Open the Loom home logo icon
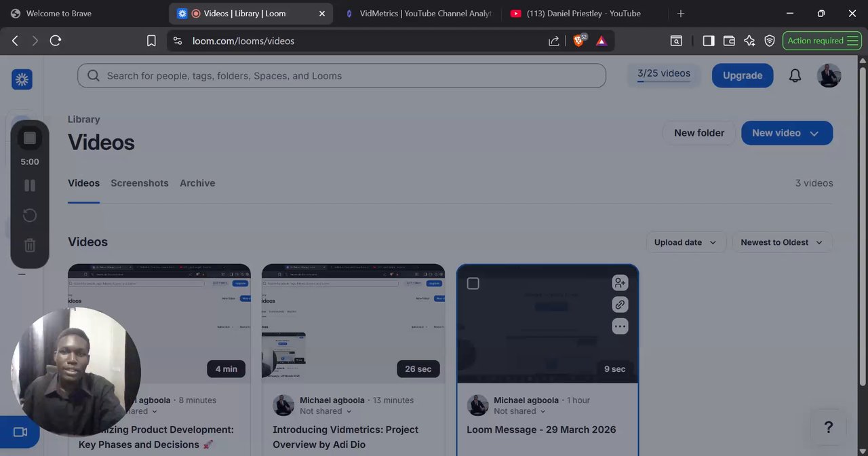The width and height of the screenshot is (868, 456). (x=22, y=79)
